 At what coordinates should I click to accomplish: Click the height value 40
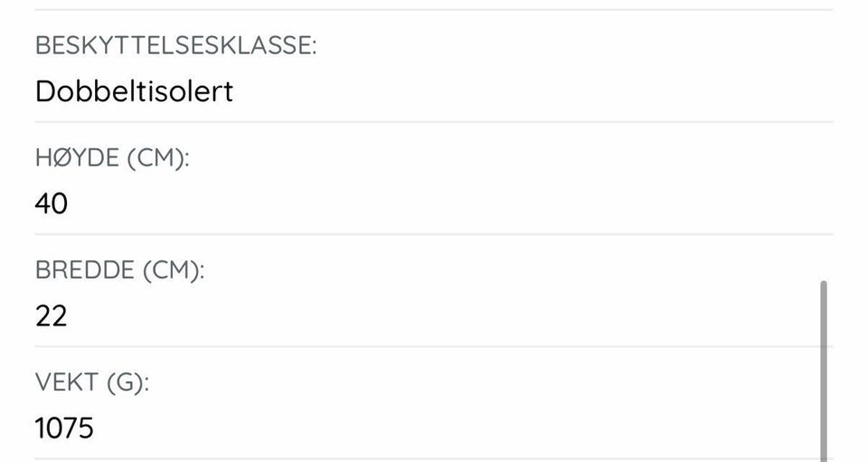coord(52,203)
